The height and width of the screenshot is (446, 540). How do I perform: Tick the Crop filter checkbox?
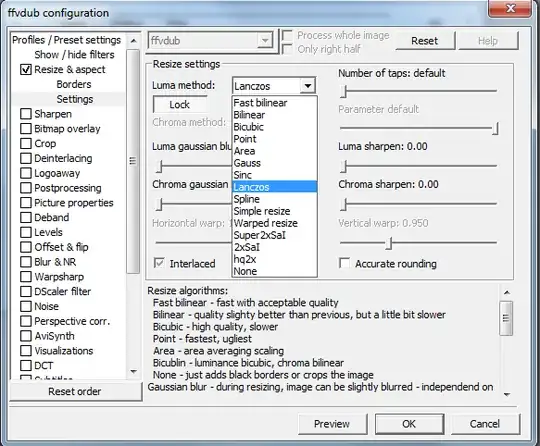26,144
